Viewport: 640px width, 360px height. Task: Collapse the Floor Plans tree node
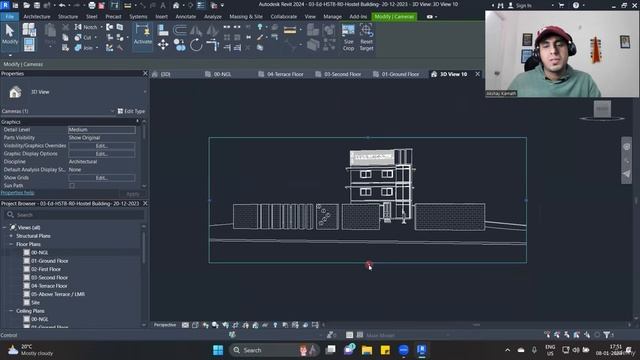11,244
